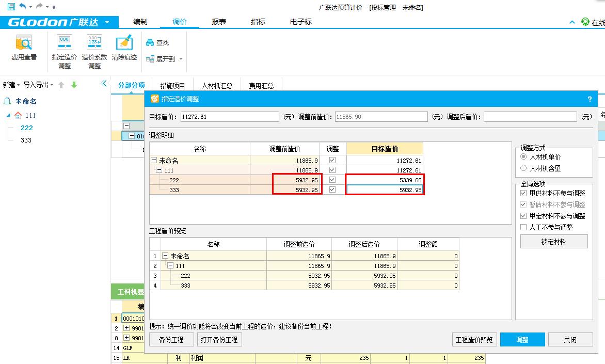Open the undo history dropdown arrow
Viewport: 605px width, 364px height.
point(30,7)
